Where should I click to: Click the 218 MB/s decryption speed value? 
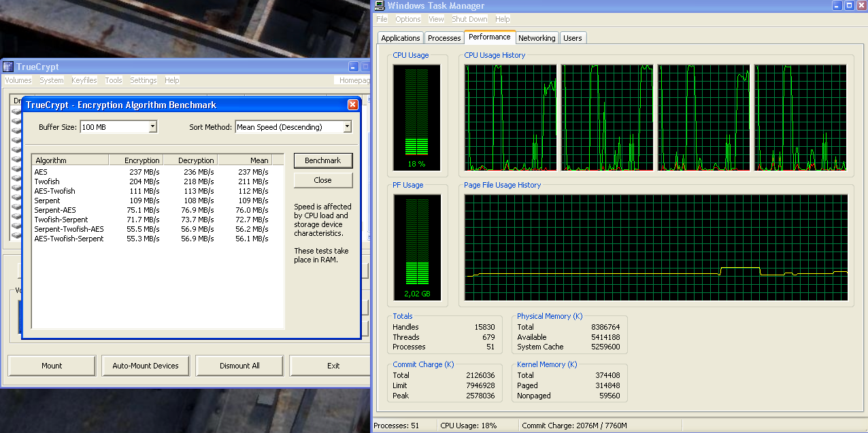coord(199,181)
